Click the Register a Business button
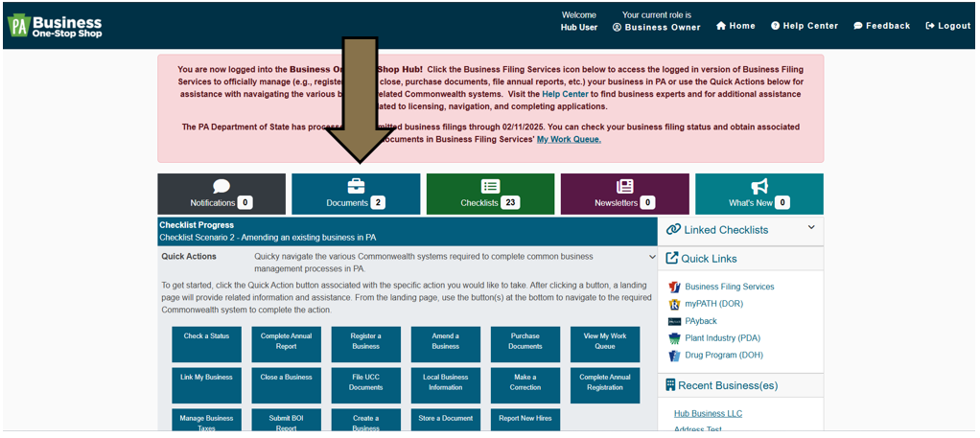Viewport: 980px width, 438px height. click(x=365, y=344)
